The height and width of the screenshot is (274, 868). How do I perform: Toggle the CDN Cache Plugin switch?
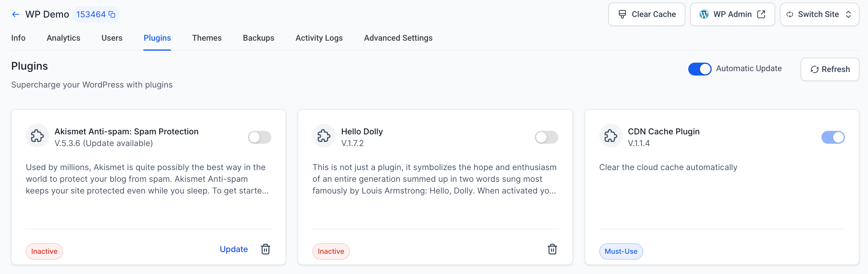pos(833,137)
